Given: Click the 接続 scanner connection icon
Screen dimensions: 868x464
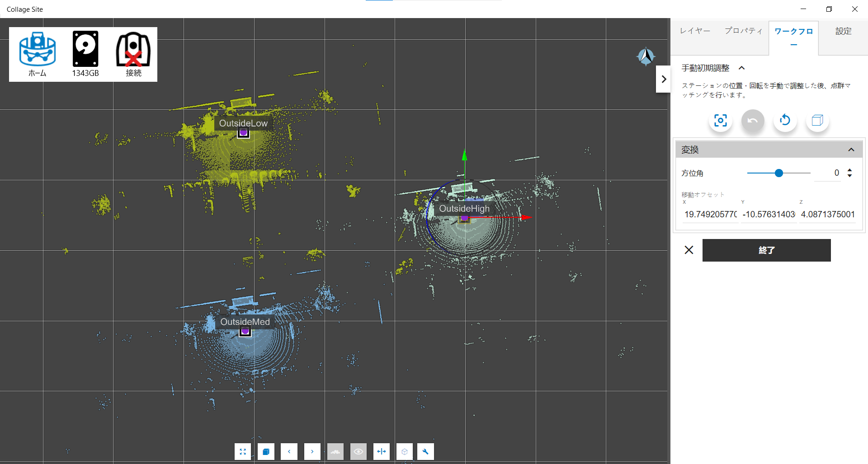Looking at the screenshot, I should pos(133,50).
